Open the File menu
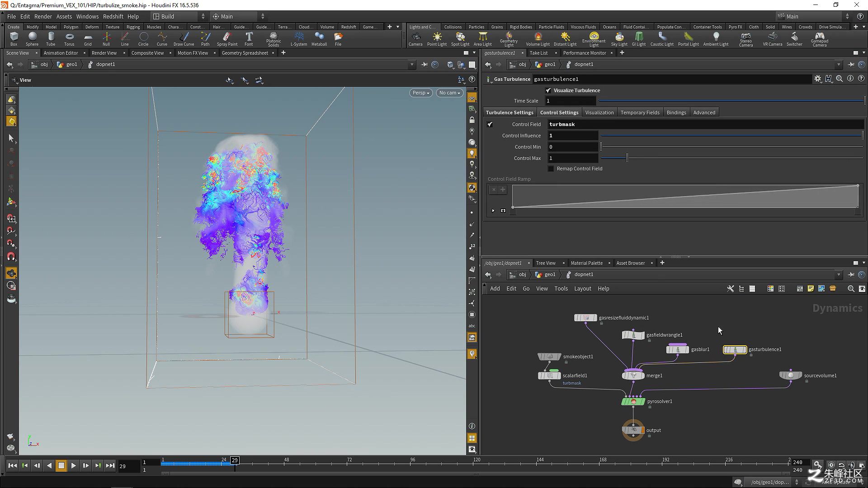This screenshot has height=488, width=868. (x=11, y=16)
